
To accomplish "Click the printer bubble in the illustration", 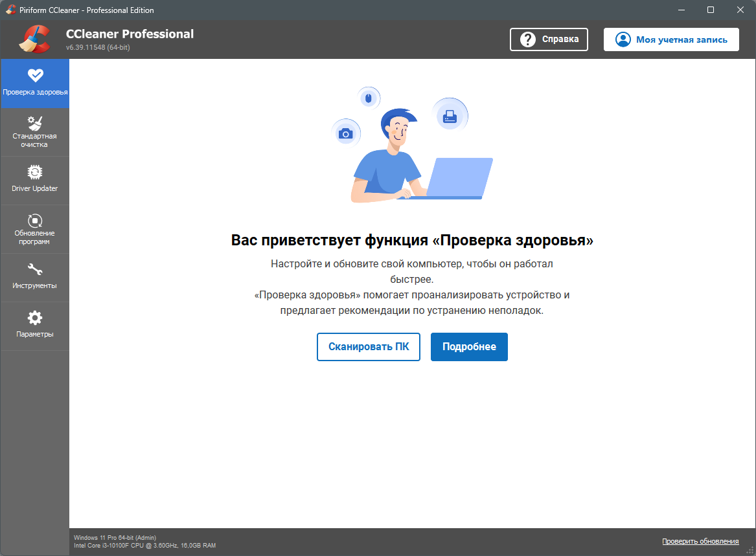I will pos(450,116).
